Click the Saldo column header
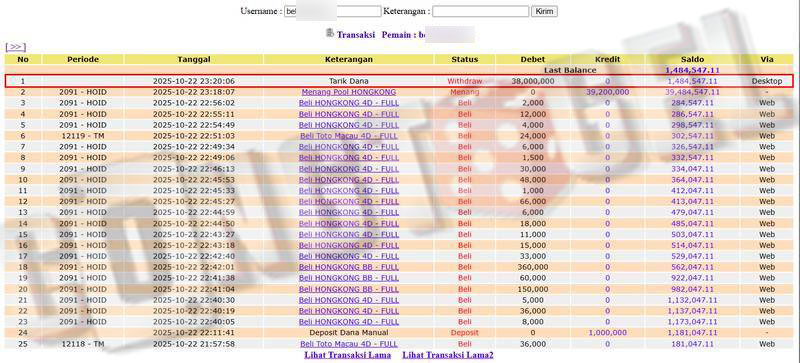 [x=692, y=59]
